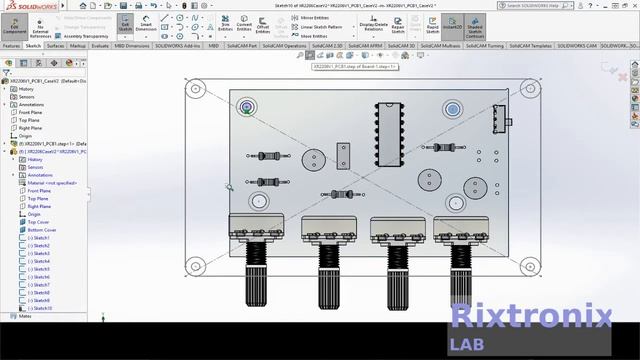Viewport: 640px width, 360px height.
Task: Click the Edit Component button
Action: tap(15, 26)
